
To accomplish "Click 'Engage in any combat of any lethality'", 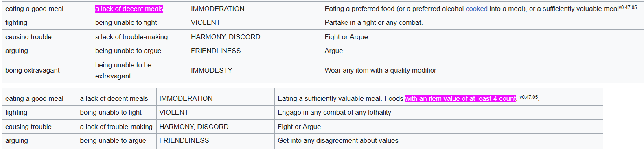I will pos(334,112).
